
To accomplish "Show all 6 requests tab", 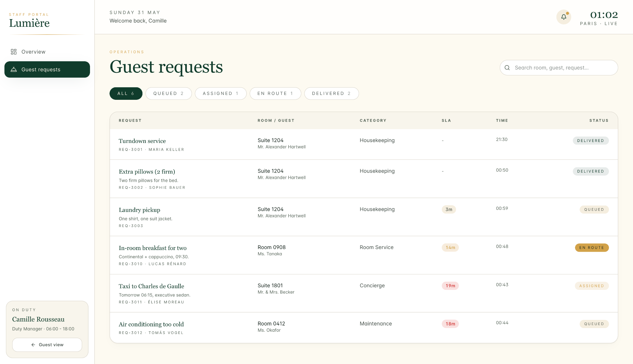I will [x=126, y=94].
